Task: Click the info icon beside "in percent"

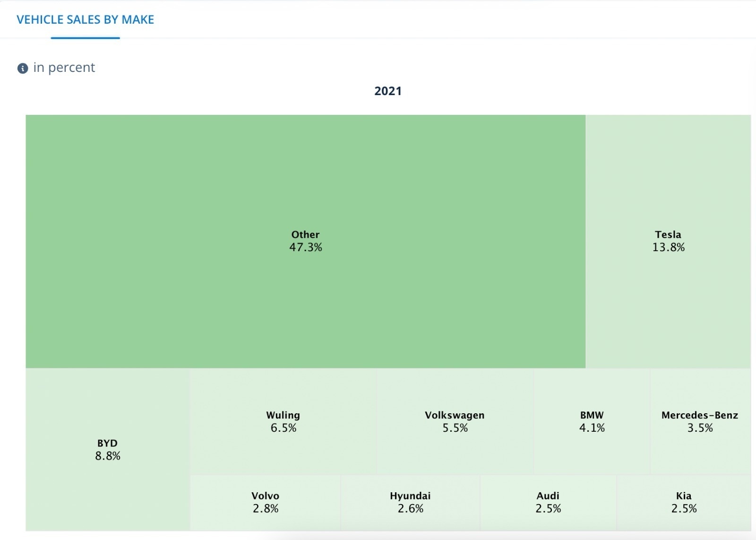Action: 23,69
